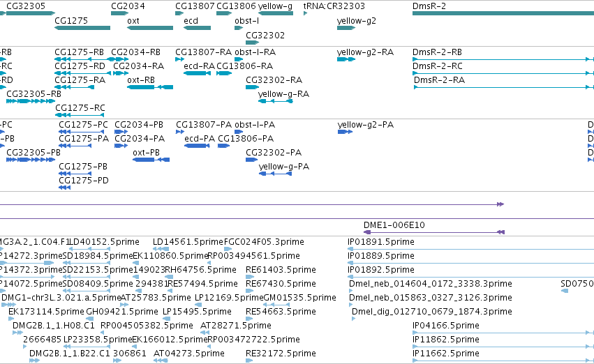Click transcript CG1275-RC
Screen dimensions: 594x364
(80, 115)
